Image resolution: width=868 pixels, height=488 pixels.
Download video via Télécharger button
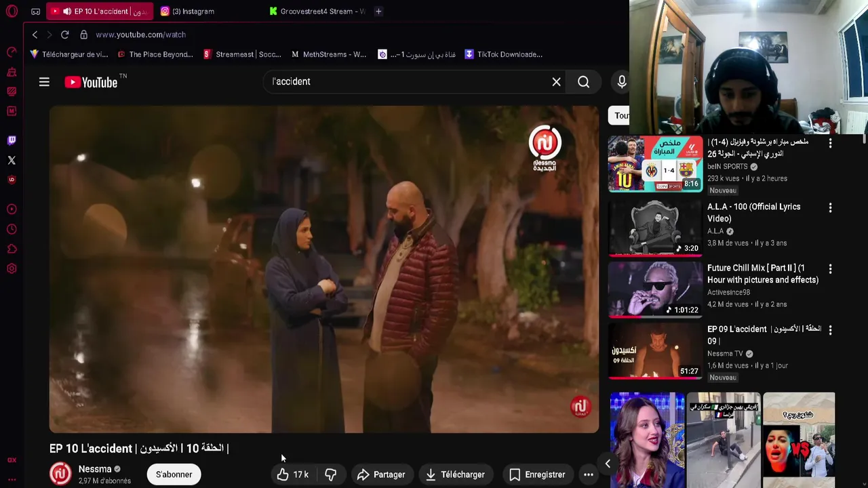pos(455,474)
